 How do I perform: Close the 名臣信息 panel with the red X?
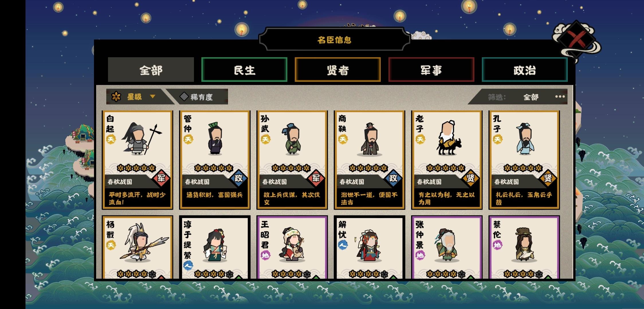[577, 40]
